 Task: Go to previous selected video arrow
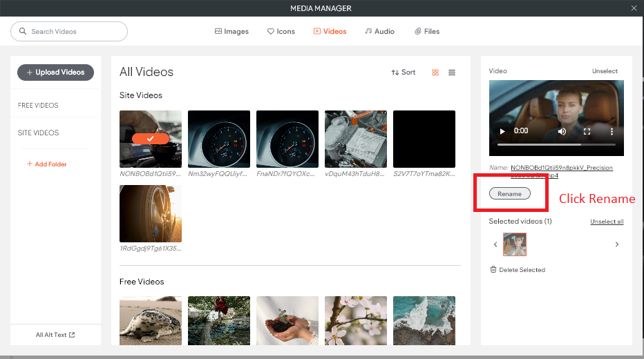pyautogui.click(x=495, y=244)
